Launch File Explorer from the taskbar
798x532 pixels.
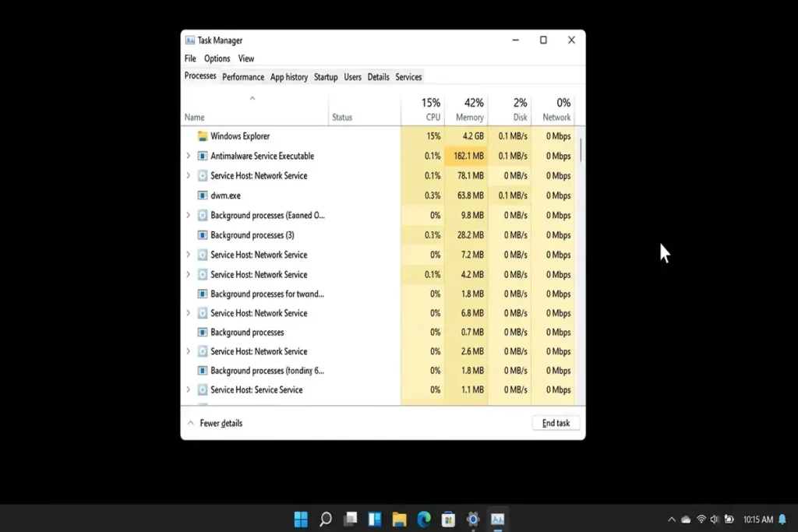399,519
